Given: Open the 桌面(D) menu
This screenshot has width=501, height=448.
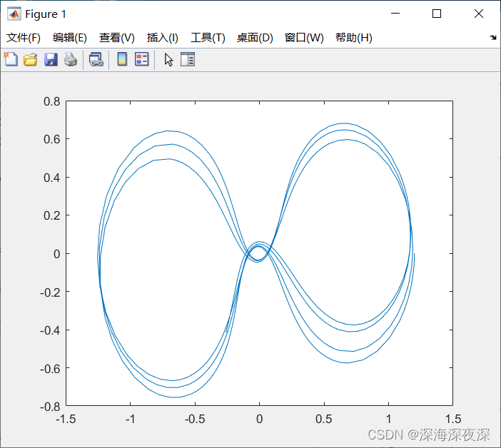Looking at the screenshot, I should coord(255,38).
